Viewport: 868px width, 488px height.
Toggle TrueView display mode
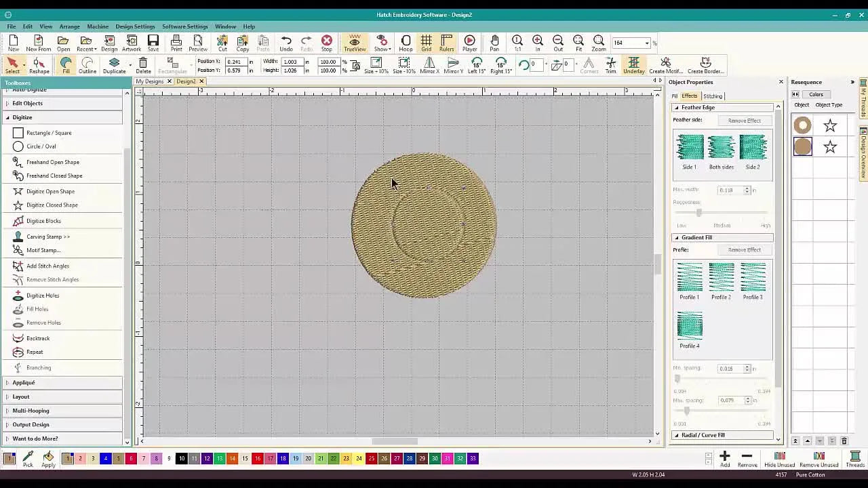(x=354, y=43)
